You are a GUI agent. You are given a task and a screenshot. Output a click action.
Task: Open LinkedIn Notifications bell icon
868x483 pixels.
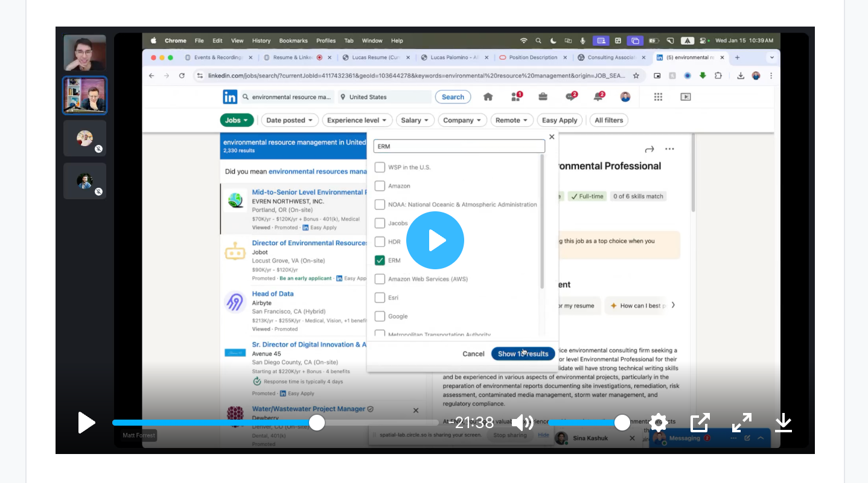[598, 97]
